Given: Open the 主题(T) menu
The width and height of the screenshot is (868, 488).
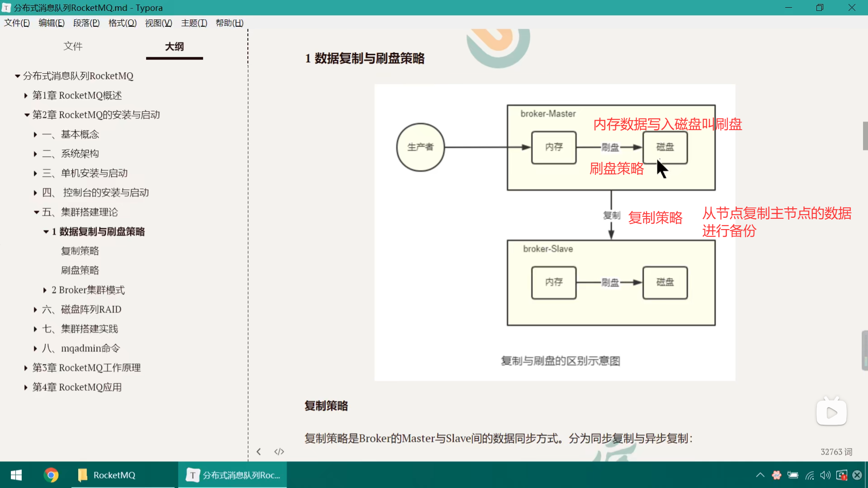Looking at the screenshot, I should pos(194,23).
